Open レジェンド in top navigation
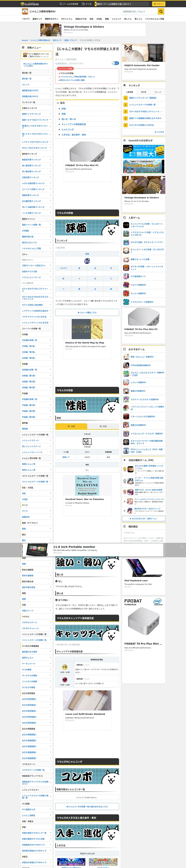Image resolution: width=186 pixels, height=868 pixels. click(116, 19)
